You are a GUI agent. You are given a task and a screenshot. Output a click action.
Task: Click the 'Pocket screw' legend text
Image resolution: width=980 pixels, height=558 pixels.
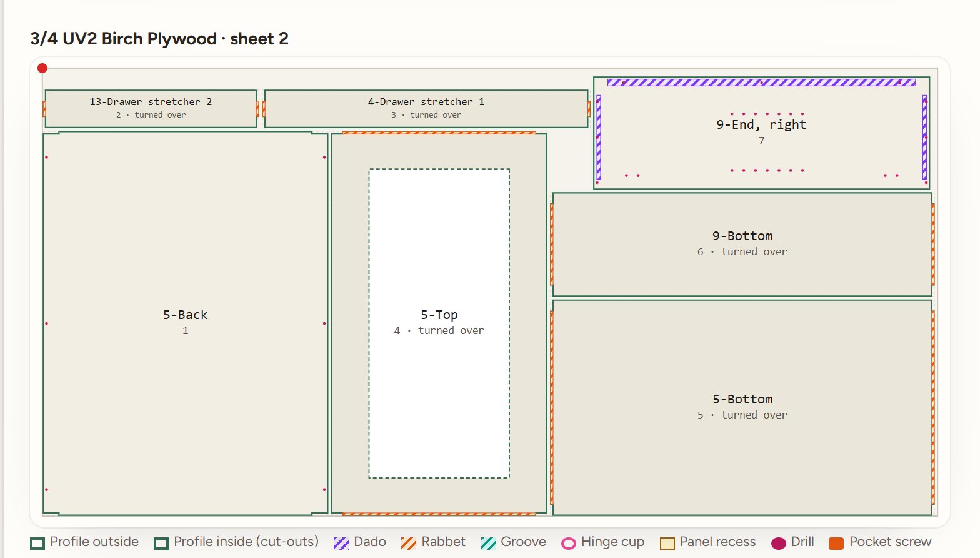coord(891,542)
